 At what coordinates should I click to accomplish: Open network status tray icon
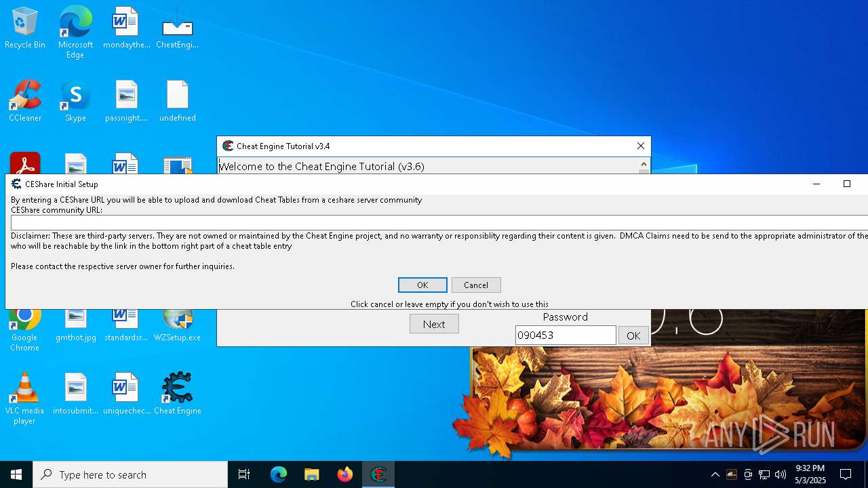764,474
